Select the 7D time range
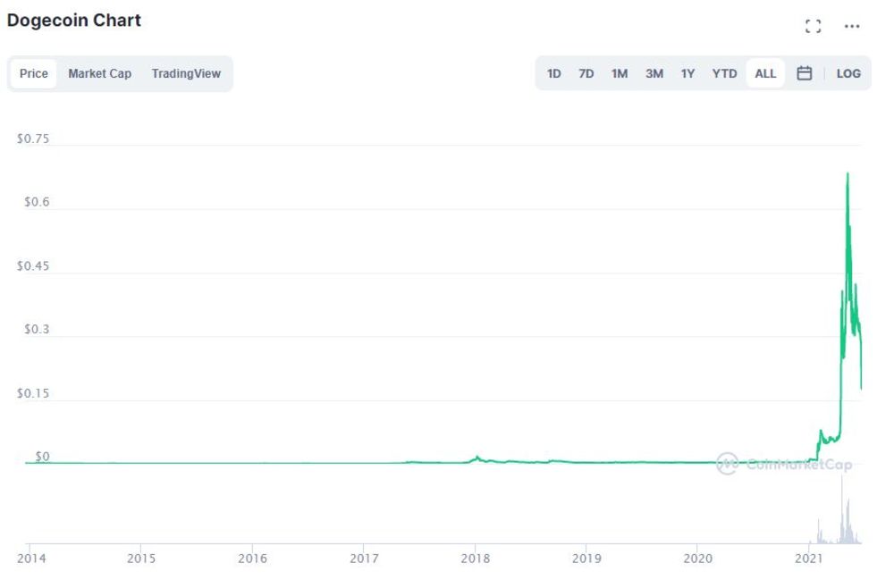Image resolution: width=894 pixels, height=588 pixels. (586, 73)
